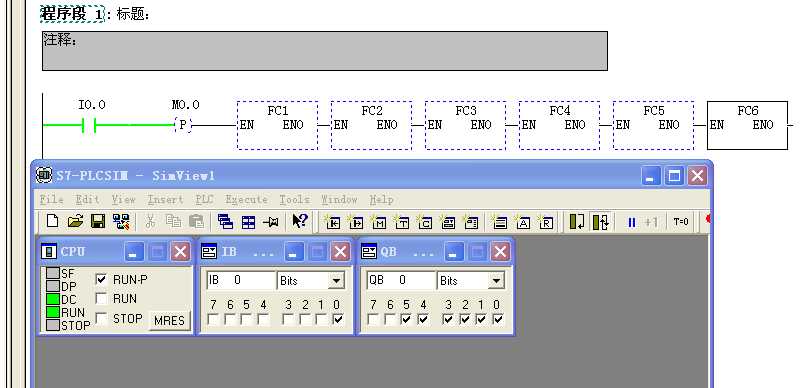Insert CPU Accumulators (A) view icon
The height and width of the screenshot is (388, 801).
click(x=523, y=222)
